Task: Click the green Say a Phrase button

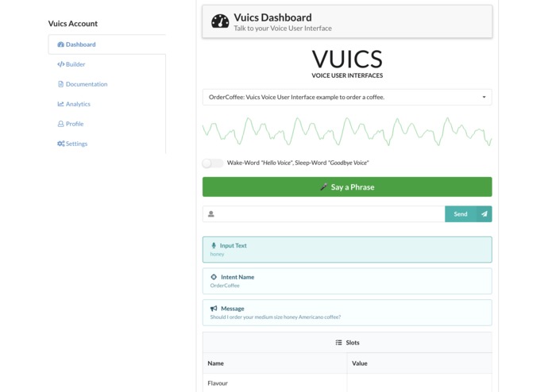Action: pyautogui.click(x=347, y=186)
